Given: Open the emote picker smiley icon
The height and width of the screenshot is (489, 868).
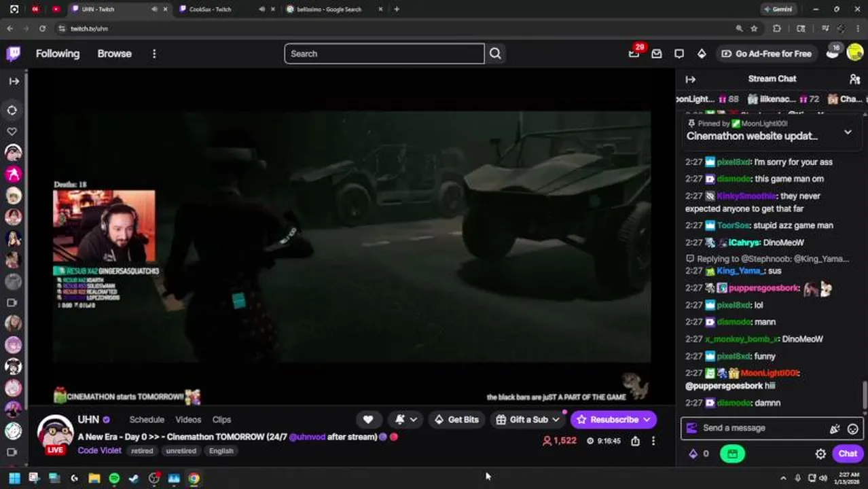Looking at the screenshot, I should pyautogui.click(x=852, y=429).
